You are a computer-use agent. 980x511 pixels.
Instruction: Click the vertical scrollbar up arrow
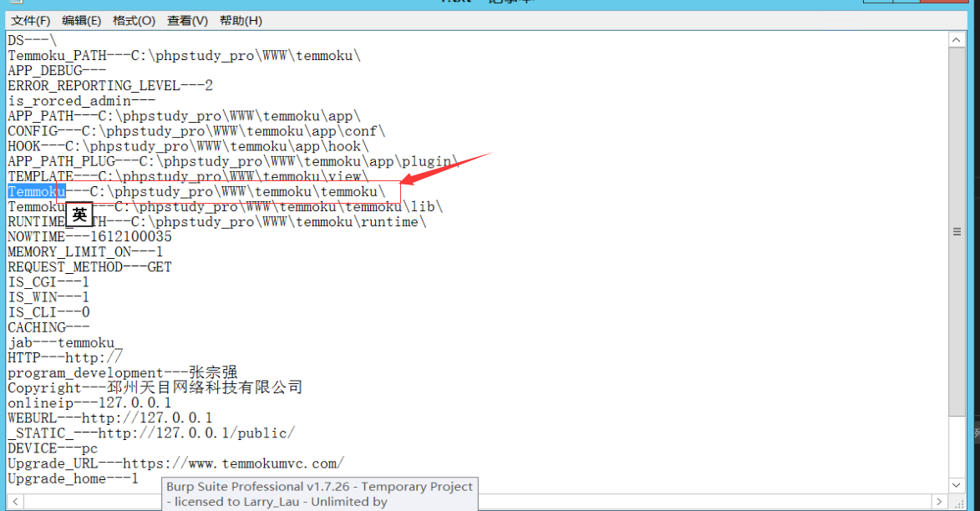click(957, 40)
